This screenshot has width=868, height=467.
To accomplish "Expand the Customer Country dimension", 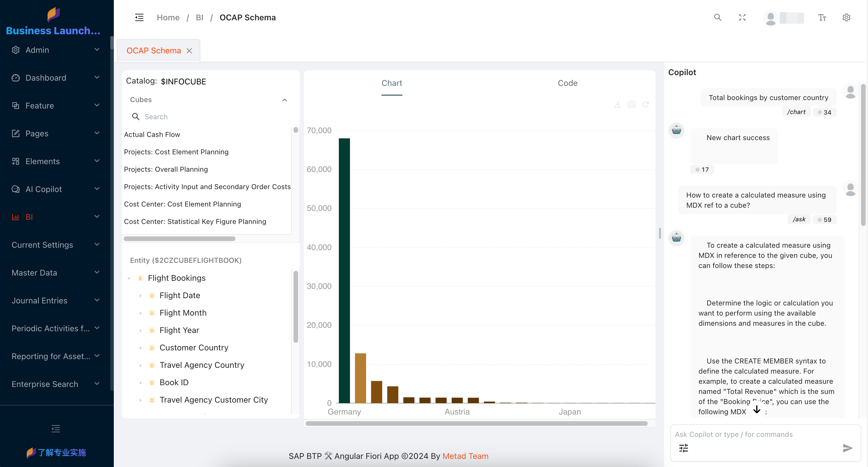I will coord(141,348).
